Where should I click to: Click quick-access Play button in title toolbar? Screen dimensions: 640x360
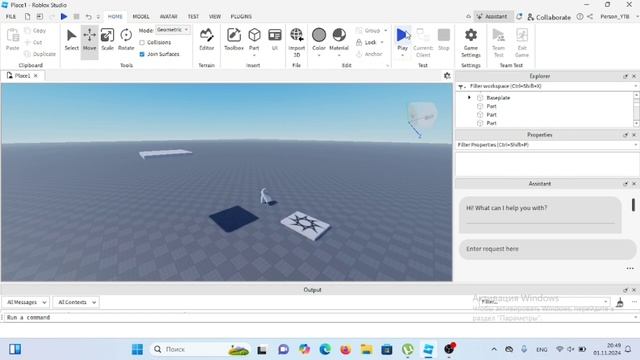tap(64, 16)
